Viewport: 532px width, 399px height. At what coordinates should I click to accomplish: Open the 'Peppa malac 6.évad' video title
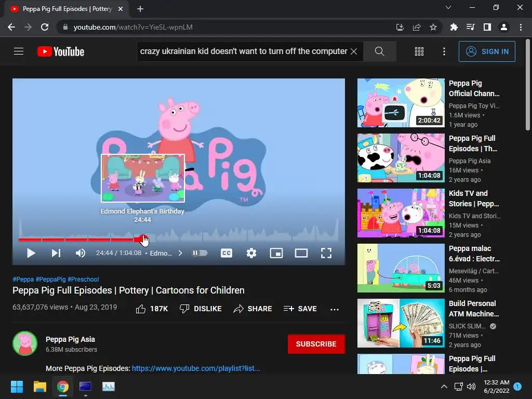tap(474, 254)
